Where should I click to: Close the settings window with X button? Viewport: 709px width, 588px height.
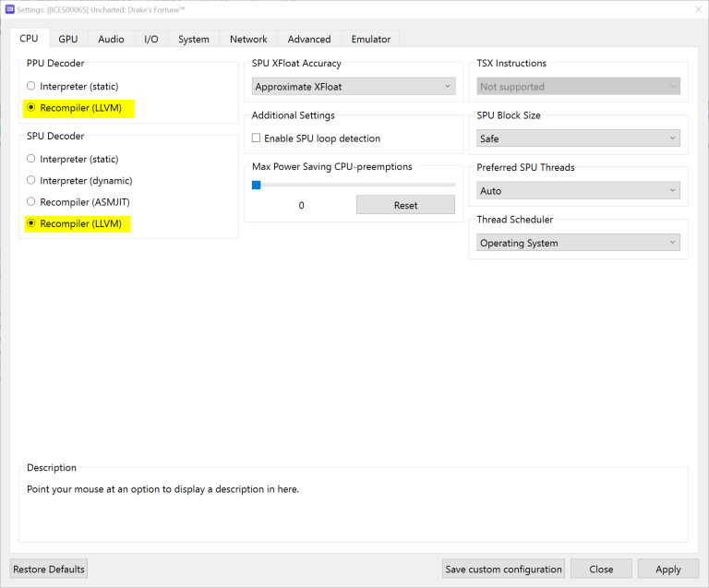[x=695, y=9]
